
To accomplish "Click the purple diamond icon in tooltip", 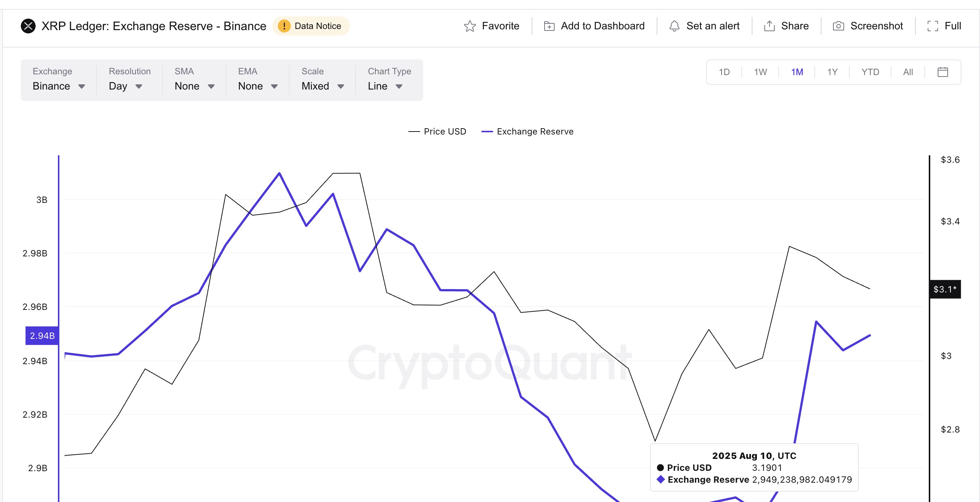I will (x=660, y=479).
